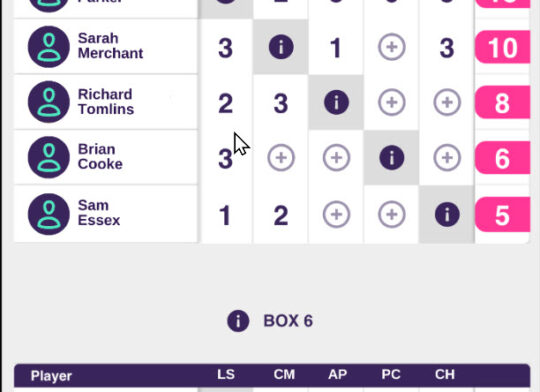Click the info icon in Richard Tomlins' row
Viewport: 540px width, 392px height.
(x=336, y=102)
